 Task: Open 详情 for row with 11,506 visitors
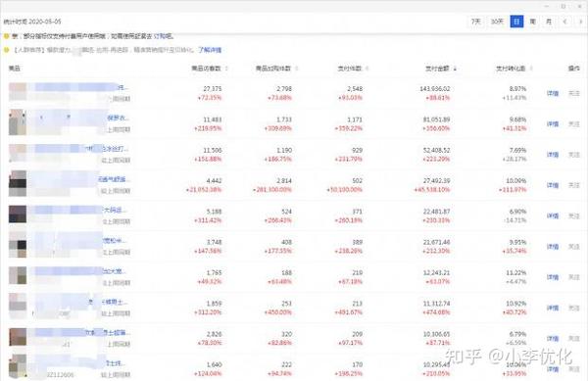[x=553, y=155]
